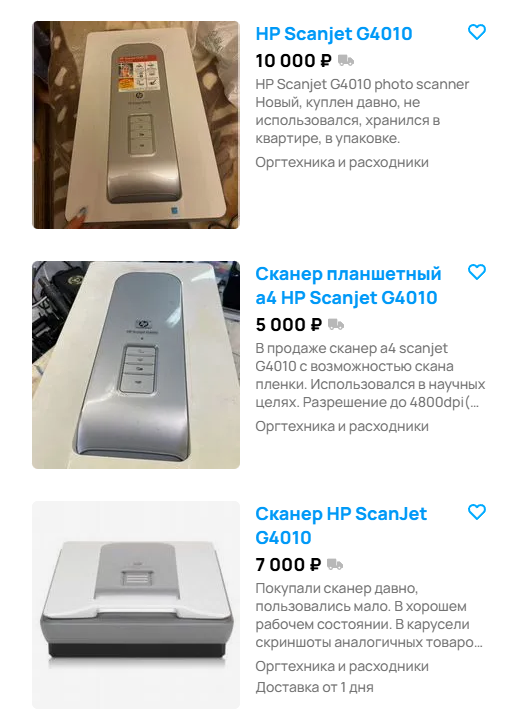Screen dimensions: 519x725
Task: Open Сканер планшетный а4 HP Scanjet G4010
Action: point(348,286)
